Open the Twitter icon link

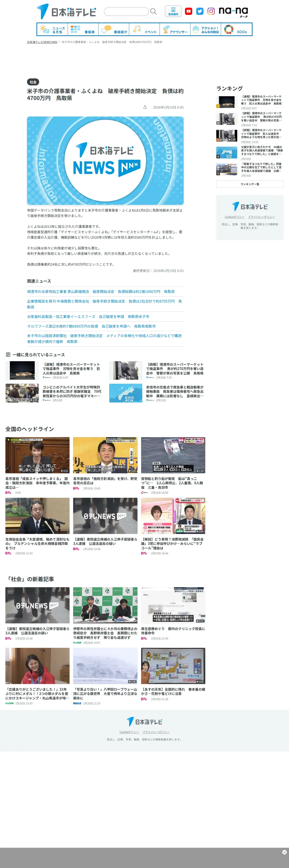[x=200, y=11]
